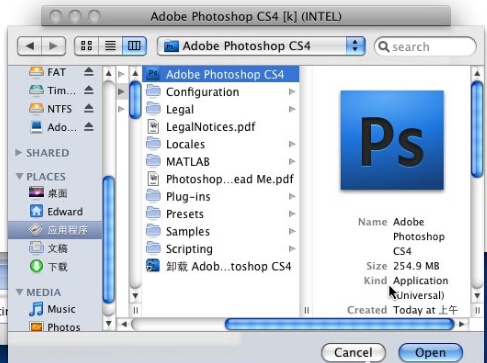The height and width of the screenshot is (363, 487).
Task: Switch to column view mode
Action: [134, 46]
